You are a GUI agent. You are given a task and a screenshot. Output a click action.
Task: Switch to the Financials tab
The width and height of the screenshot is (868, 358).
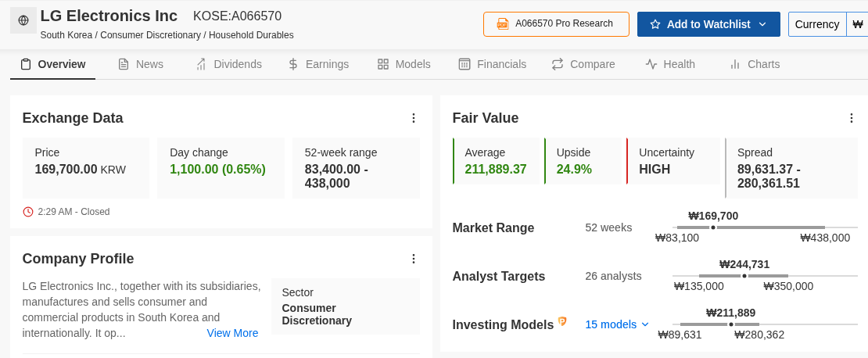coord(492,64)
